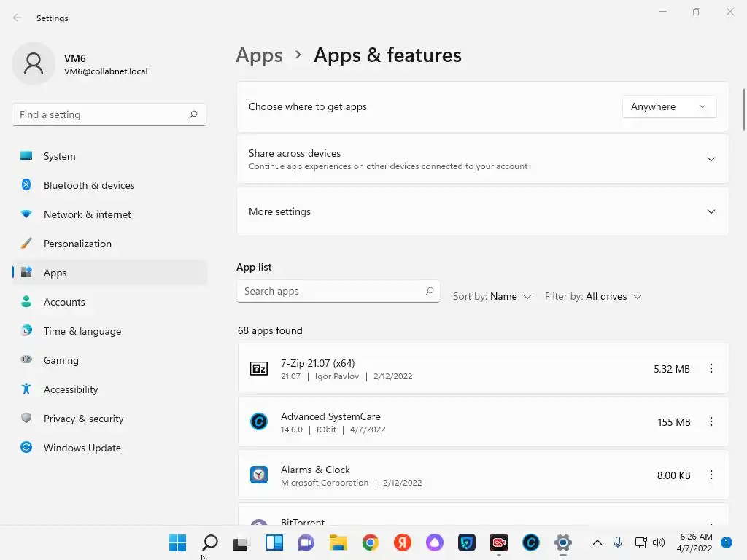The image size is (747, 560).
Task: Click the 155 MB size value
Action: [673, 422]
